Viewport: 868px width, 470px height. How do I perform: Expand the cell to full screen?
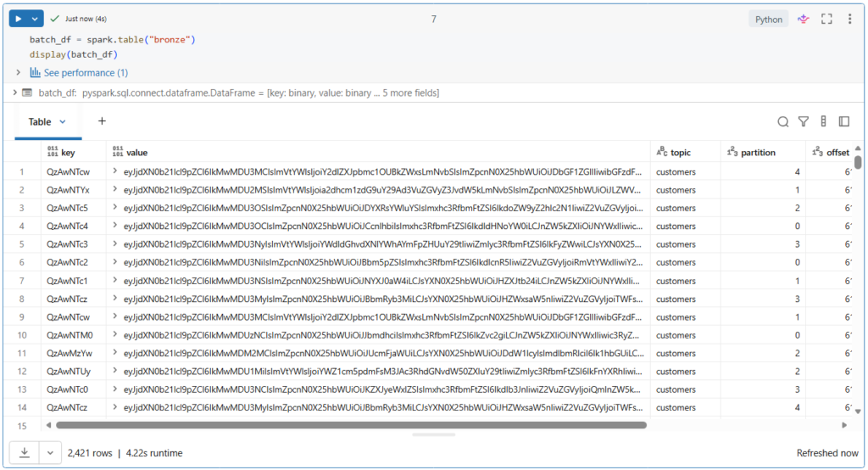pos(826,19)
